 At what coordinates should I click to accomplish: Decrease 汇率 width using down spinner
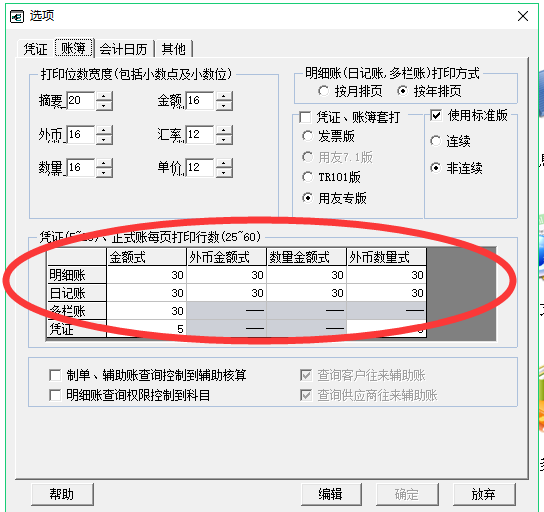click(x=224, y=139)
